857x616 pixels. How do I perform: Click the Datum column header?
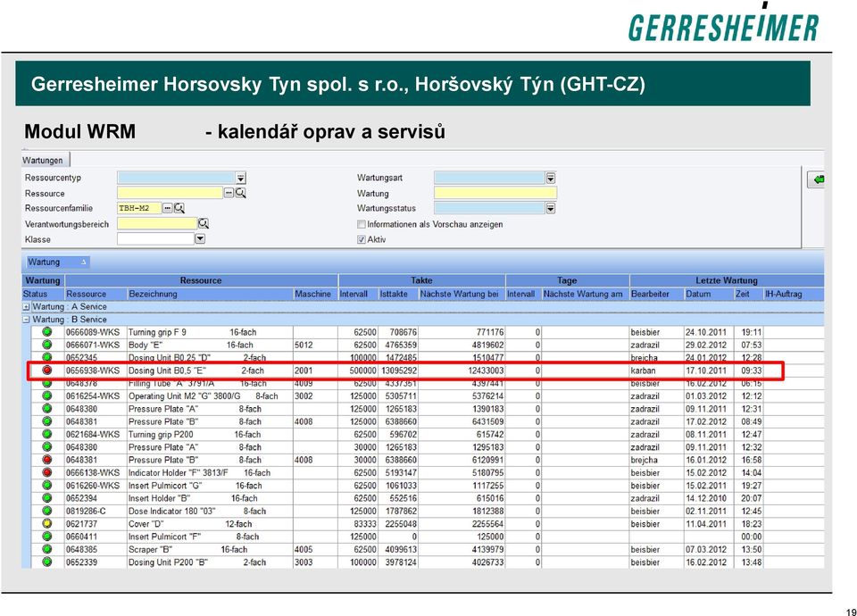pyautogui.click(x=709, y=294)
